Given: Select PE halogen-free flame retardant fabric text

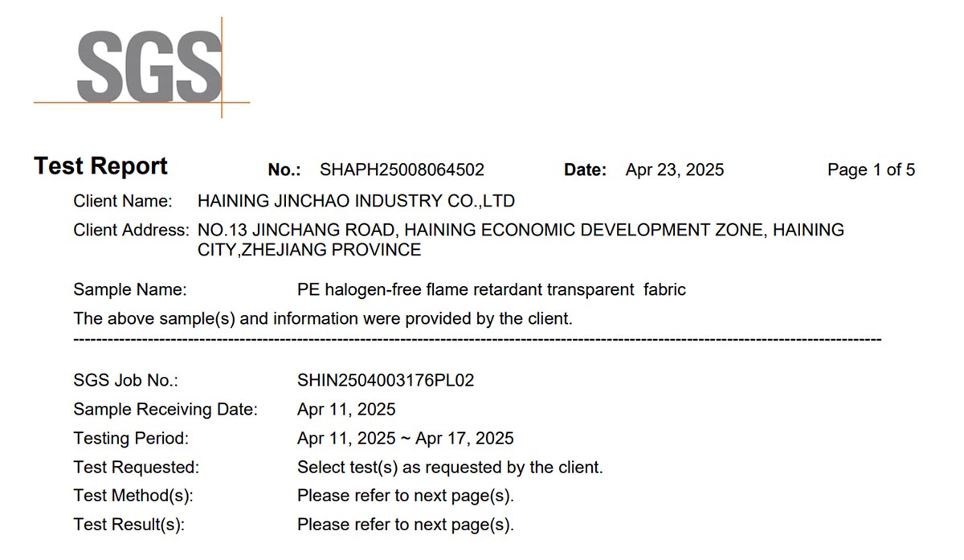Looking at the screenshot, I should pyautogui.click(x=492, y=290).
